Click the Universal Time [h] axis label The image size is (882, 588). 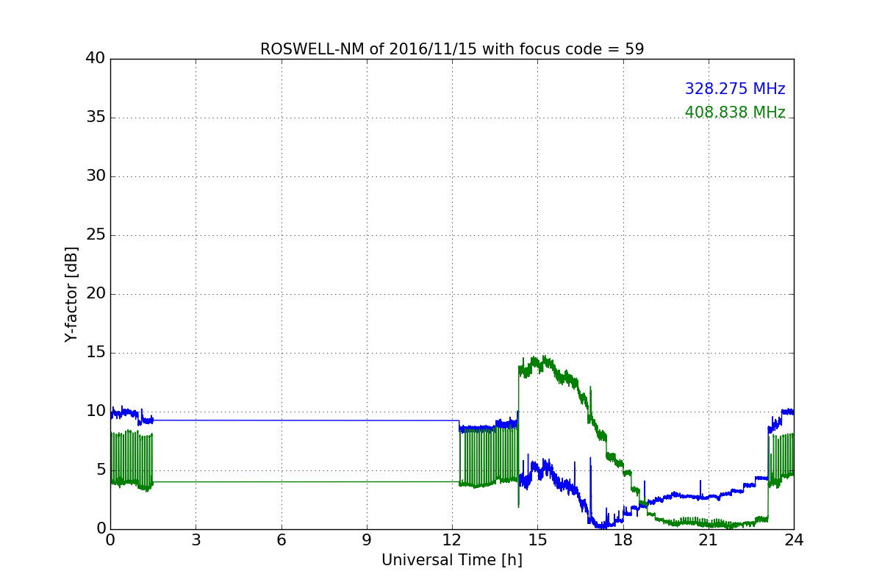pyautogui.click(x=452, y=560)
